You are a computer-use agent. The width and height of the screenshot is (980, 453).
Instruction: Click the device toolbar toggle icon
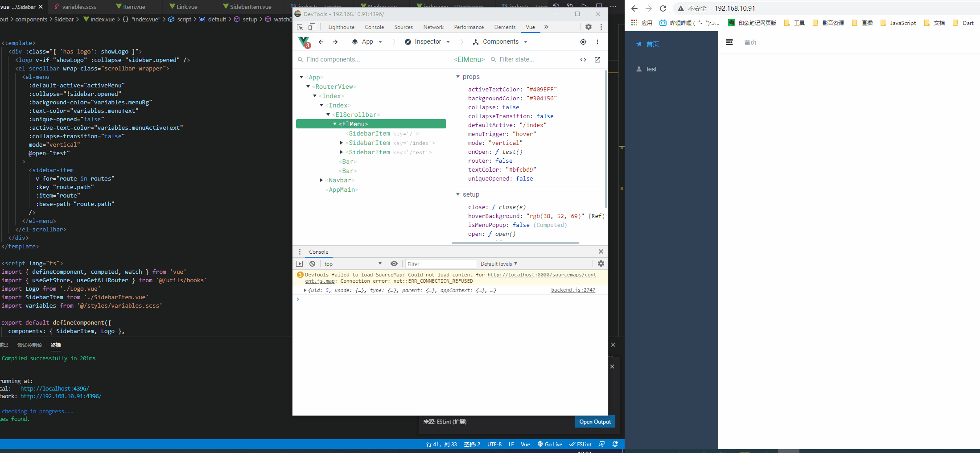point(311,27)
